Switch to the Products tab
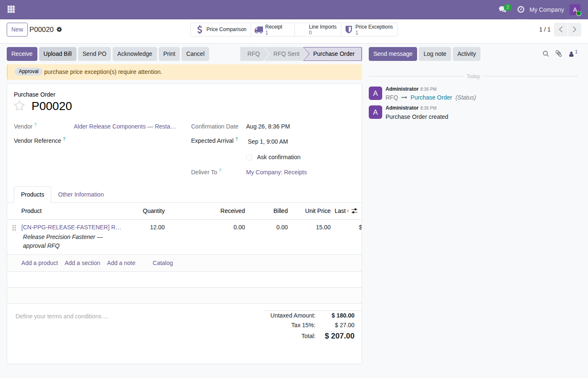The height and width of the screenshot is (378, 588). point(33,194)
